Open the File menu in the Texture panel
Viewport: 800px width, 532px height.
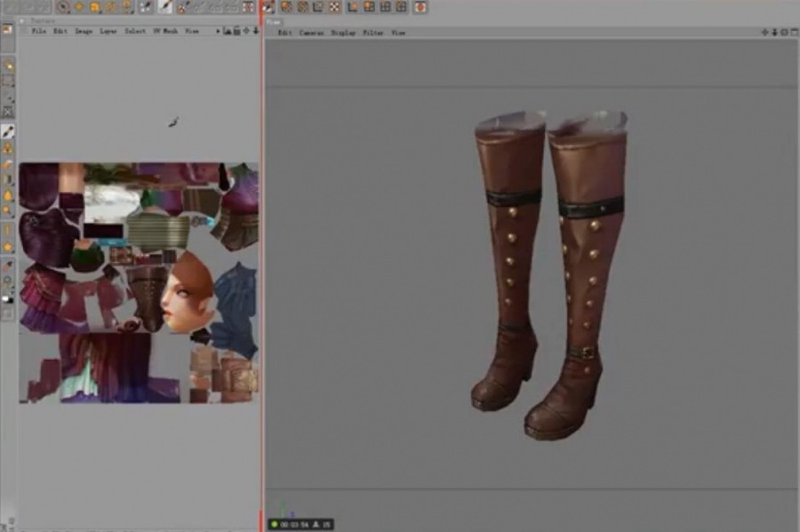pos(39,31)
